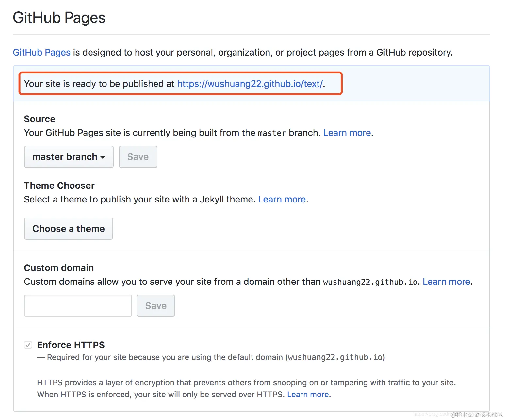Click the master code text in Source description

272,133
